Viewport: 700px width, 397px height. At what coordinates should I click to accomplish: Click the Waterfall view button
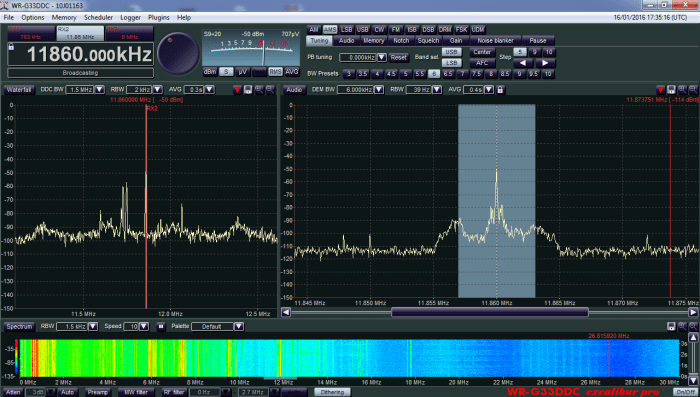[x=19, y=90]
